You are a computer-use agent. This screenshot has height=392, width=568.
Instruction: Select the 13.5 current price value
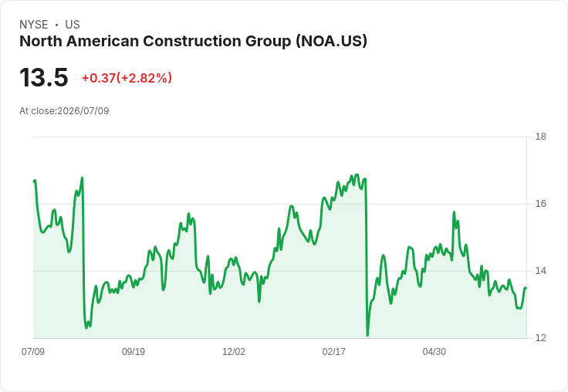click(x=44, y=77)
